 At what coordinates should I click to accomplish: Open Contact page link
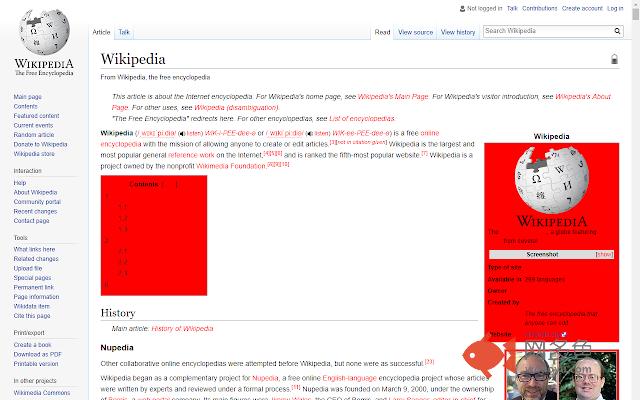point(31,221)
